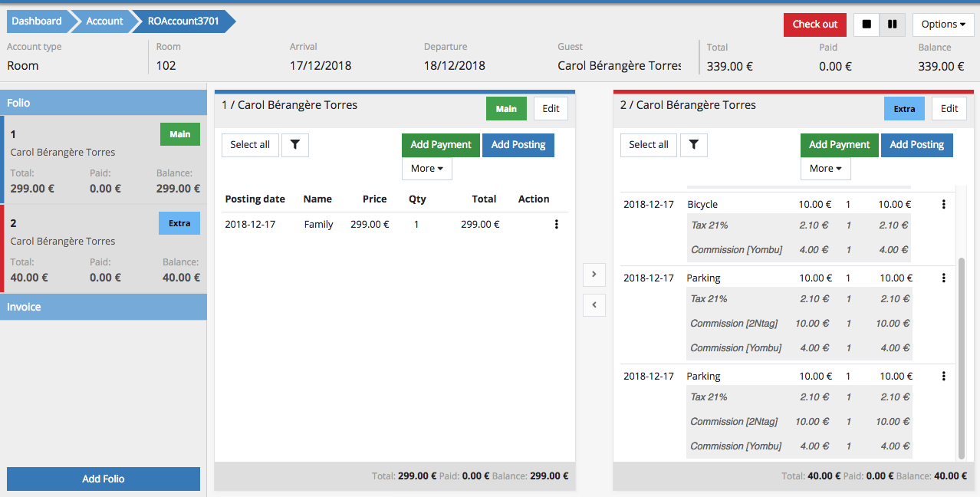This screenshot has height=497, width=980.
Task: Go to Dashboard breadcrumb
Action: [x=37, y=21]
